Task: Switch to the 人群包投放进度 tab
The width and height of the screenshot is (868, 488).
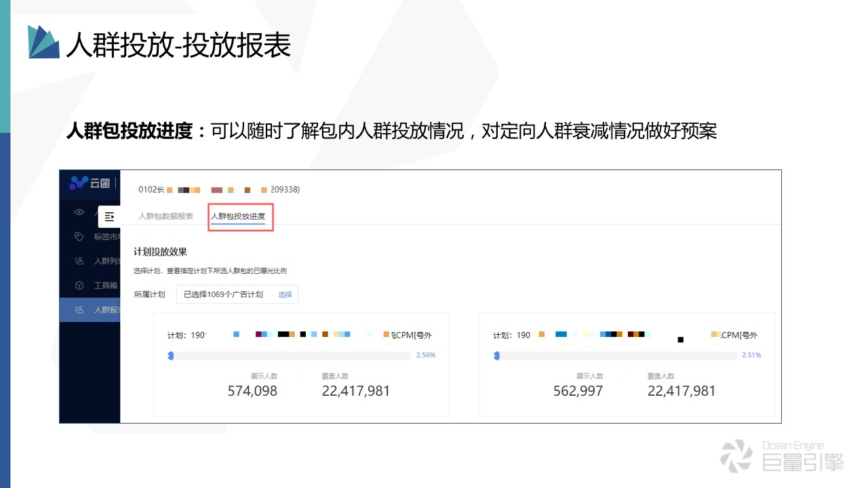Action: pos(238,216)
